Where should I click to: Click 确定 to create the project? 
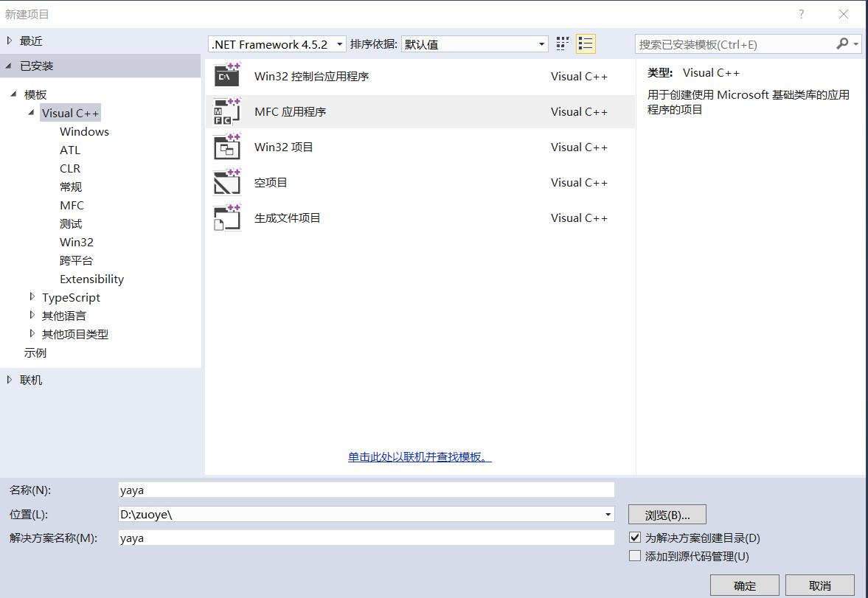pos(745,585)
